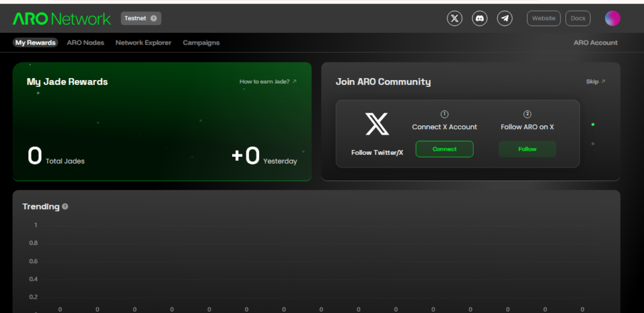
Task: Select the second gray carousel dot
Action: (592, 144)
